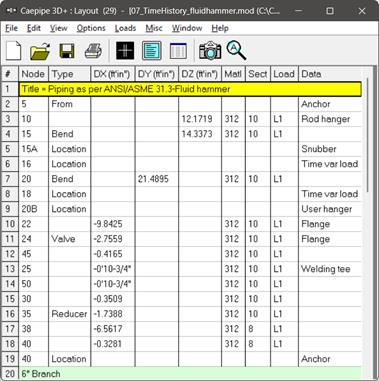Select the yellow Title row cell

pyautogui.click(x=190, y=89)
